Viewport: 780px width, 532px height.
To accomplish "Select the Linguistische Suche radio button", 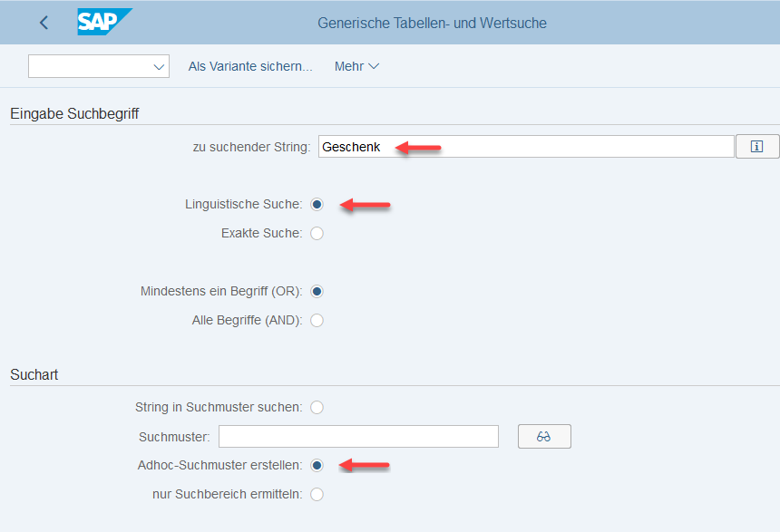I will 317,204.
